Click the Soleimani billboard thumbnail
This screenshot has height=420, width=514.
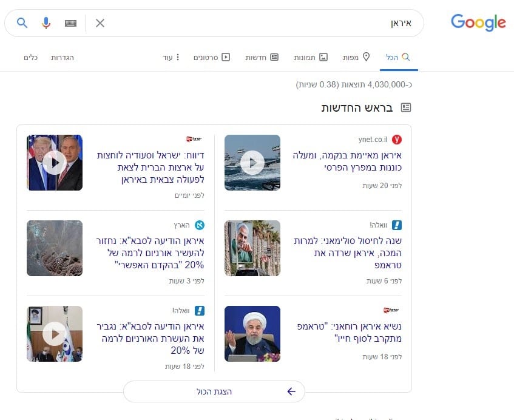tap(252, 248)
